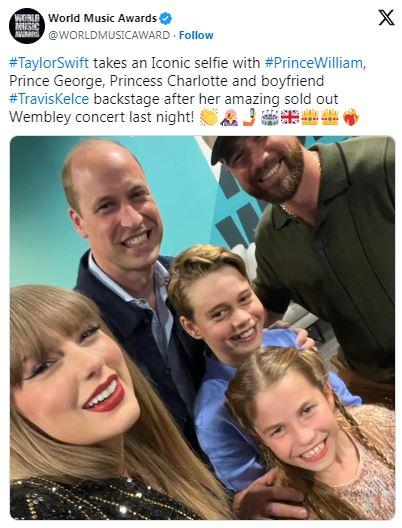Viewport: 402px width, 528px height.
Task: Click the X logo in the tweet corner
Action: [x=386, y=18]
